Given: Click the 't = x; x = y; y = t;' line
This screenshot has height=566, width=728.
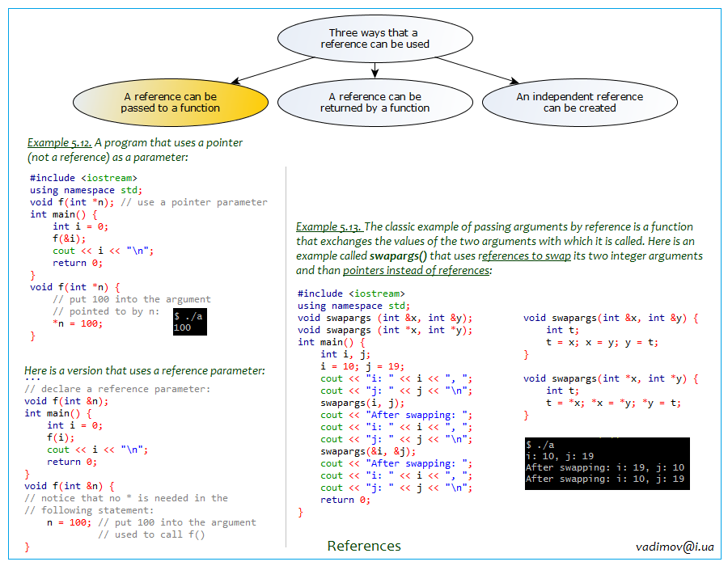Looking at the screenshot, I should pos(602,342).
